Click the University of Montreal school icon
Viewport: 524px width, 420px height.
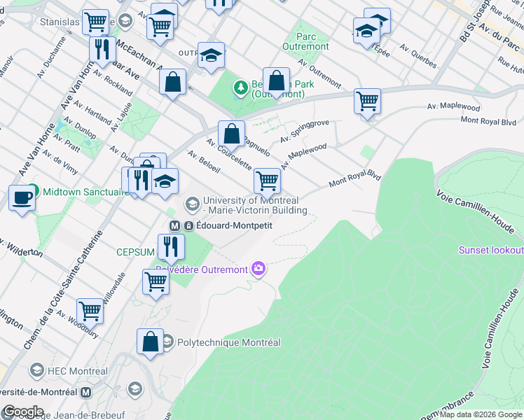(192, 204)
